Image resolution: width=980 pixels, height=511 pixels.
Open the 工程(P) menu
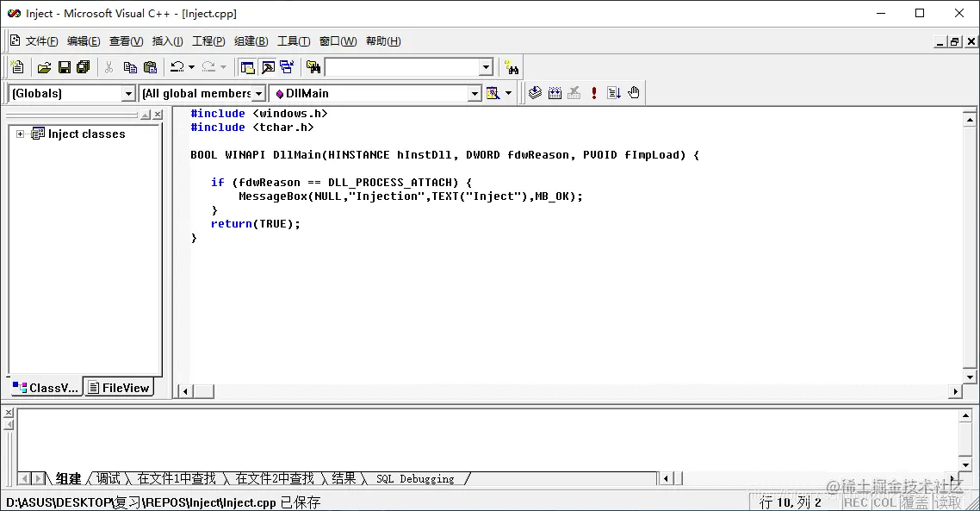coord(208,41)
